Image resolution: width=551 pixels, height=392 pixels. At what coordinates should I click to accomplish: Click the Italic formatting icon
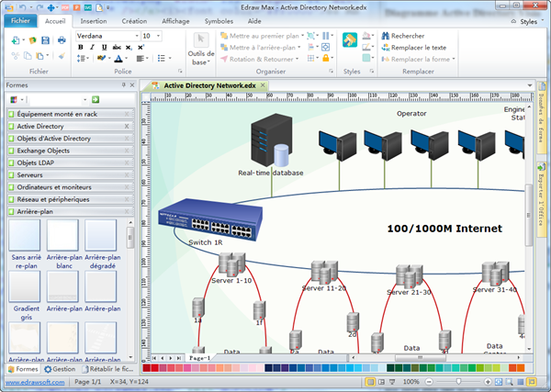pyautogui.click(x=92, y=48)
